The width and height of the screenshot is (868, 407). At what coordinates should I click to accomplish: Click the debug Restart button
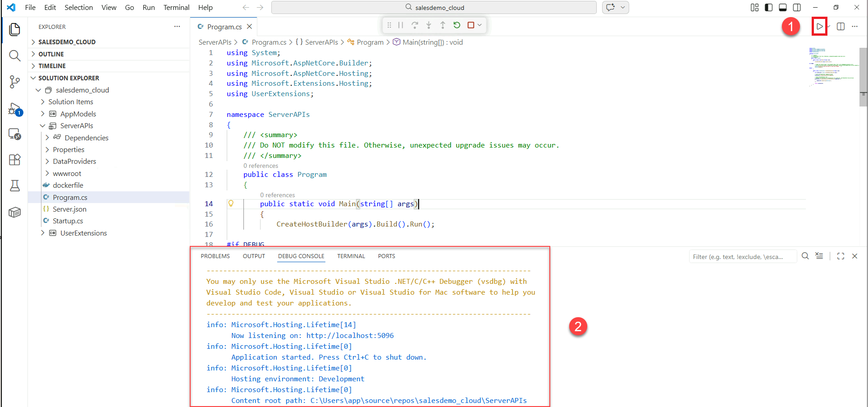(x=457, y=25)
